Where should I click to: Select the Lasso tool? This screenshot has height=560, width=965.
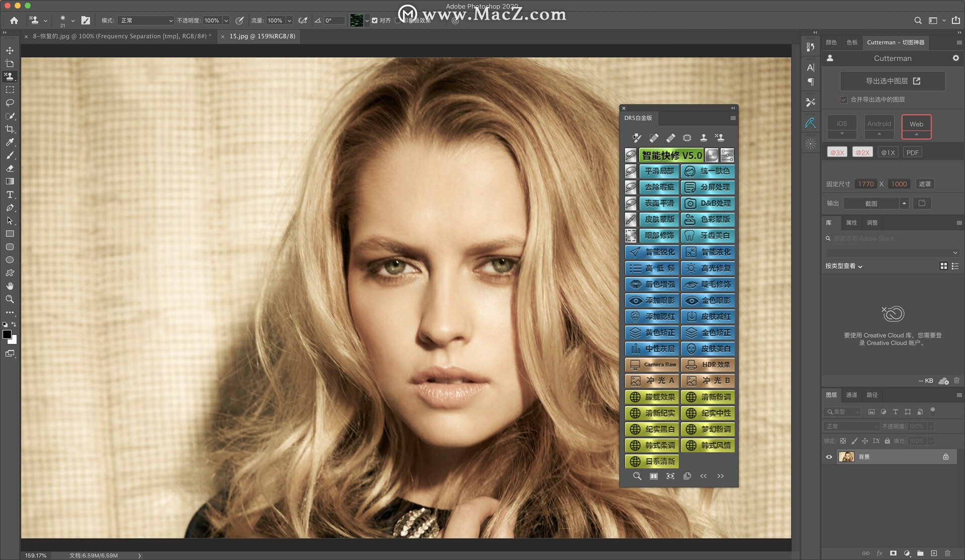click(10, 103)
